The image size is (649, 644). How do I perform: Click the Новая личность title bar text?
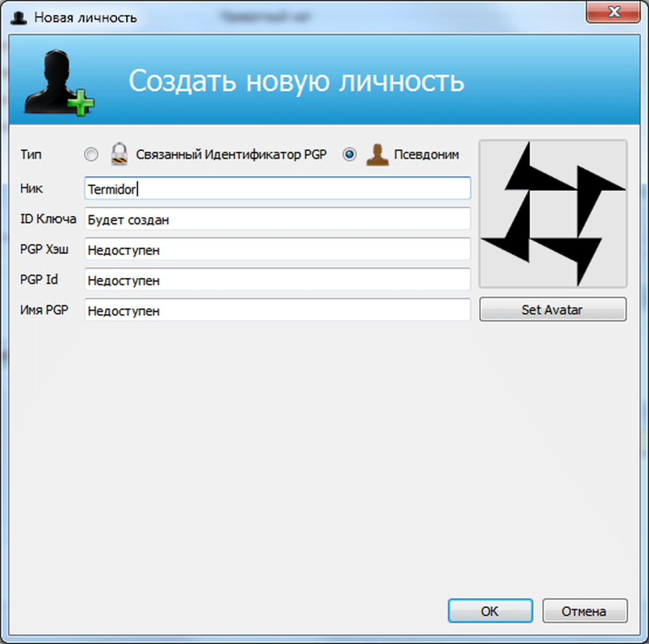pyautogui.click(x=85, y=18)
